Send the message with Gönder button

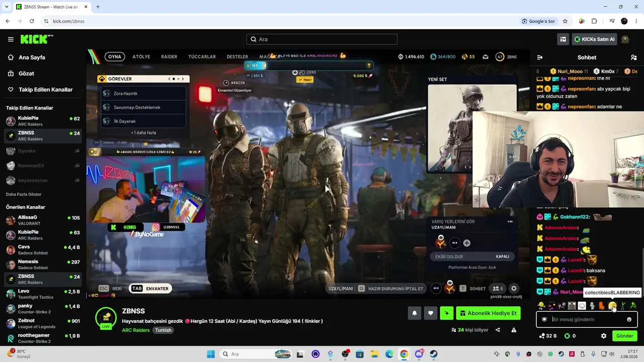(624, 336)
